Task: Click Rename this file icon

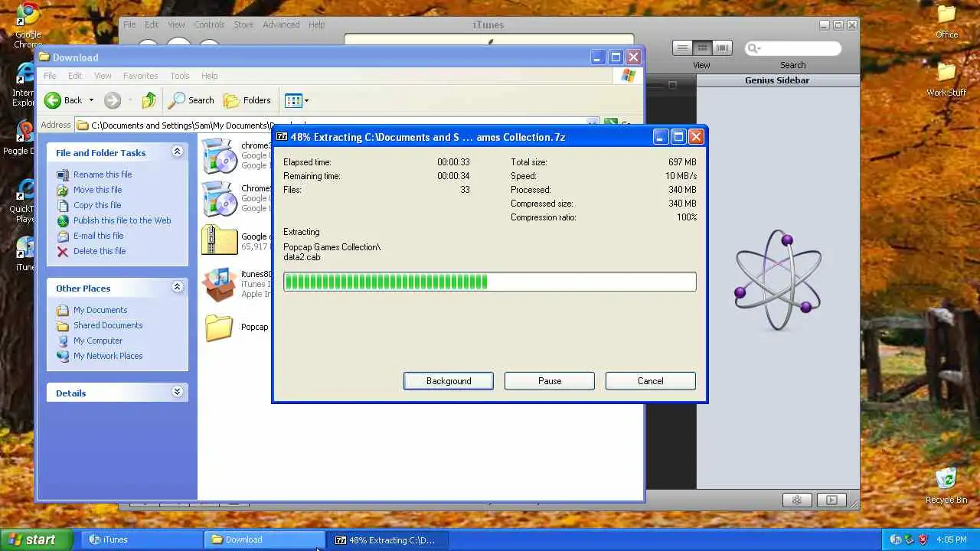Action: click(63, 174)
